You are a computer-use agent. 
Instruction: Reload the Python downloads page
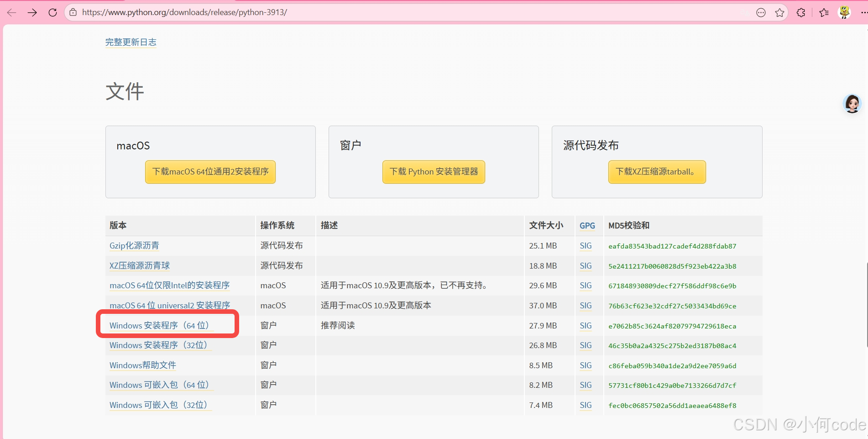[x=52, y=12]
